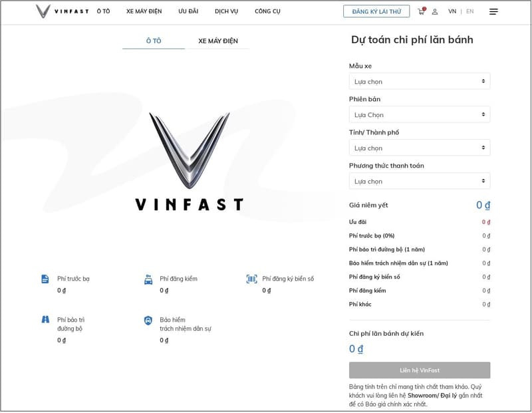Switch language to EN

point(470,11)
